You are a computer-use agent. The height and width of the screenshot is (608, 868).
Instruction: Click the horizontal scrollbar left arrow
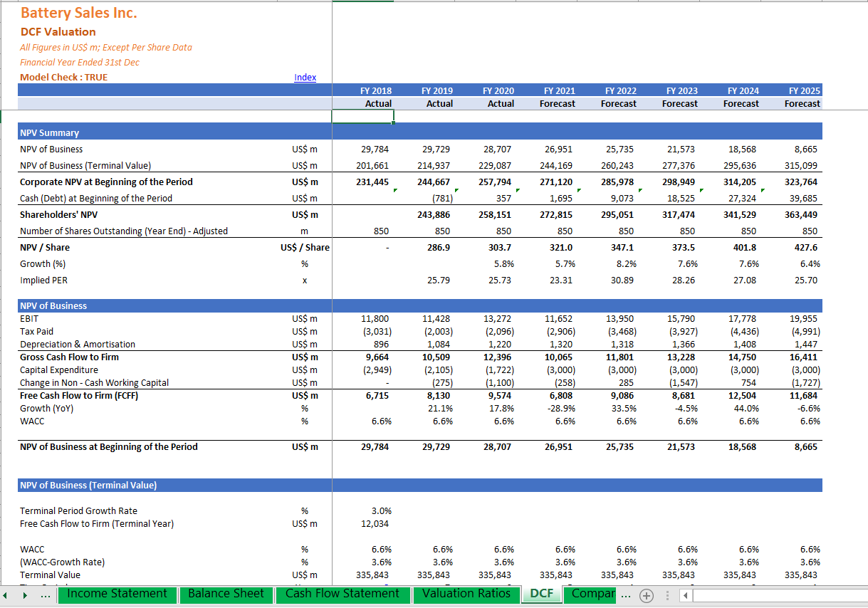pyautogui.click(x=684, y=595)
